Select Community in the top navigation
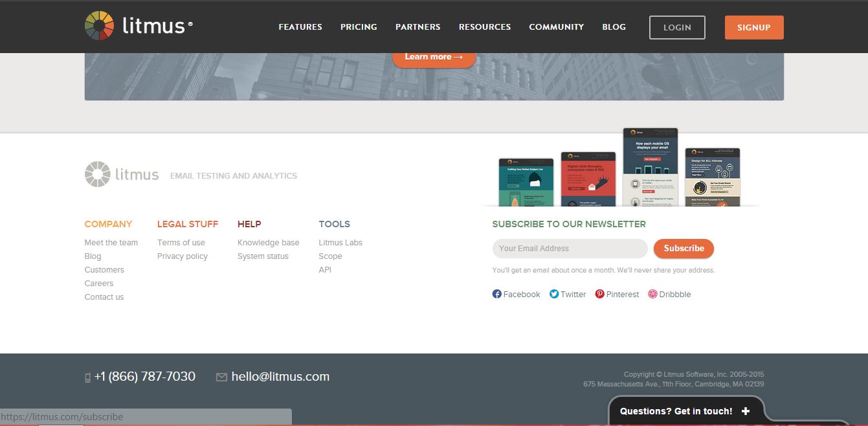The width and height of the screenshot is (868, 426). [x=557, y=27]
